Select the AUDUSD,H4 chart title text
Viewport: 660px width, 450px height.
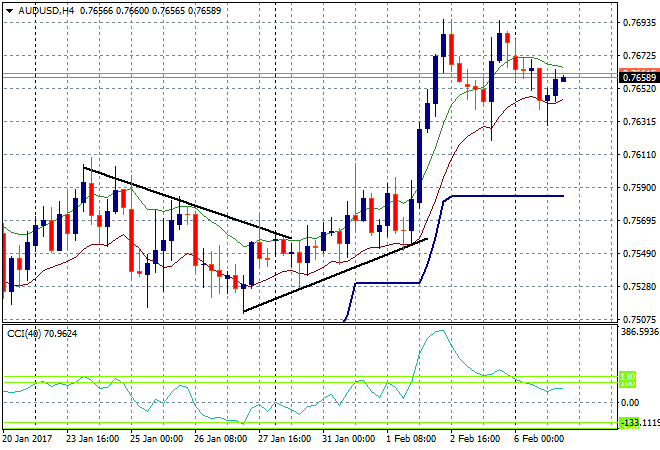click(x=46, y=11)
